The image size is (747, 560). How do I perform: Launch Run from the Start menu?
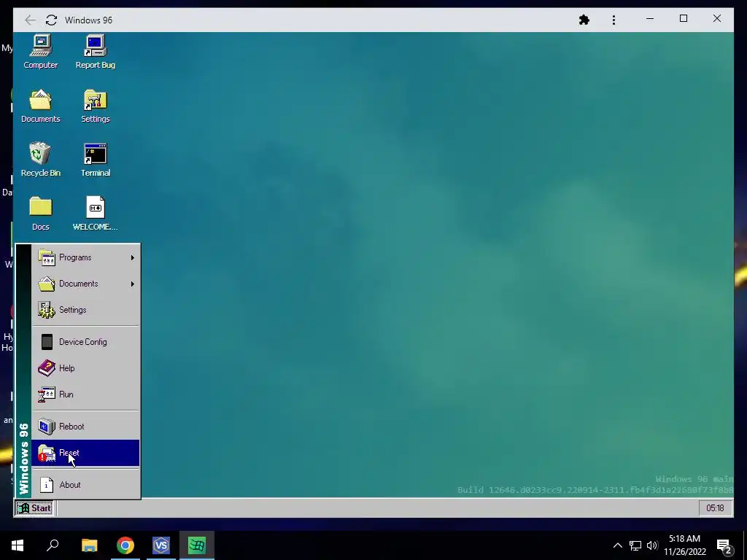coord(86,394)
